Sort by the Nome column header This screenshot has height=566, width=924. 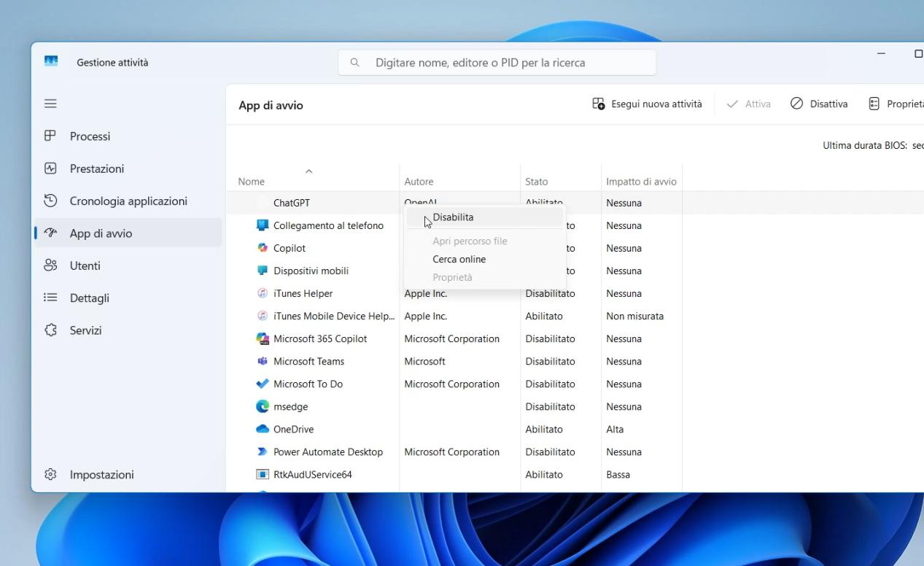pos(252,182)
